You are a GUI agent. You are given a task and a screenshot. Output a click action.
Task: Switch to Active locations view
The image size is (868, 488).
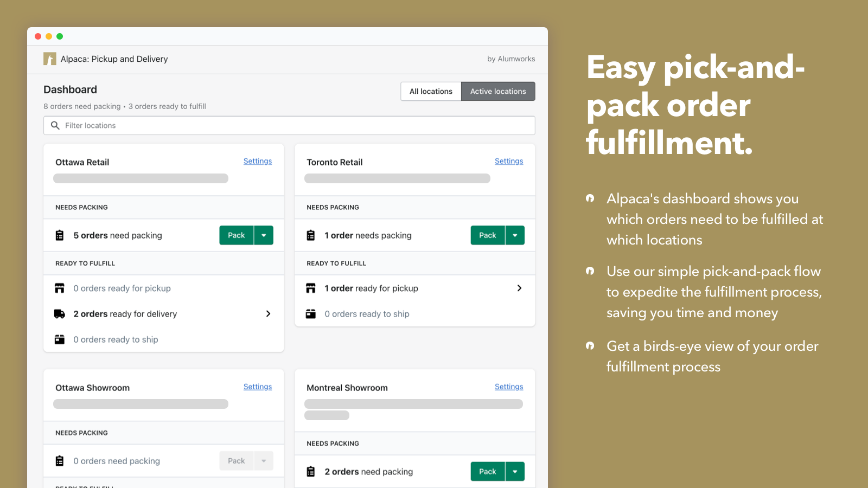[x=498, y=91]
